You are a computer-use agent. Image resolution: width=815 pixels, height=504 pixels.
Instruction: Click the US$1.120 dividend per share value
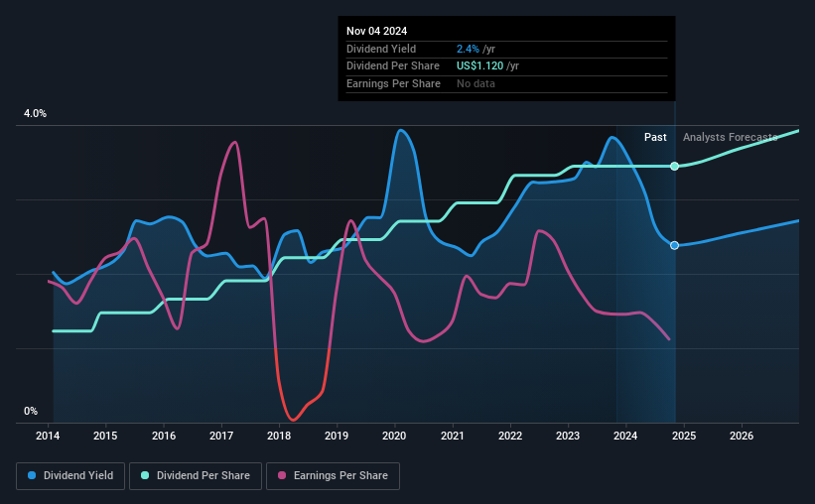click(479, 66)
